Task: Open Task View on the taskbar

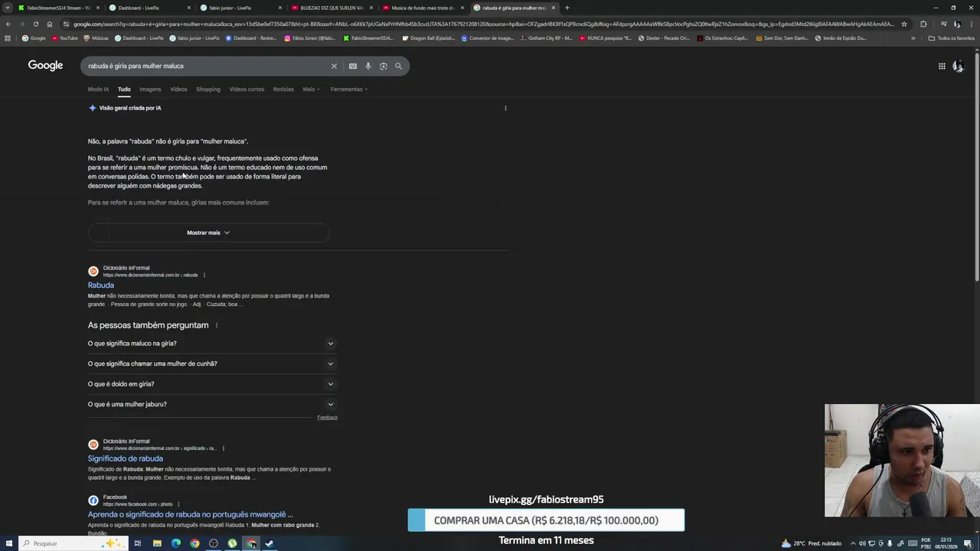Action: click(x=138, y=543)
